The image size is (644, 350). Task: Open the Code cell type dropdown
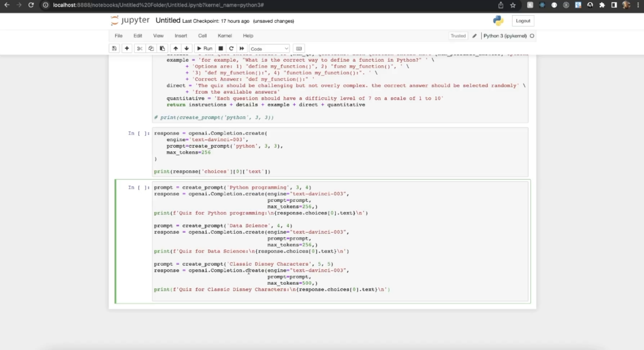269,49
